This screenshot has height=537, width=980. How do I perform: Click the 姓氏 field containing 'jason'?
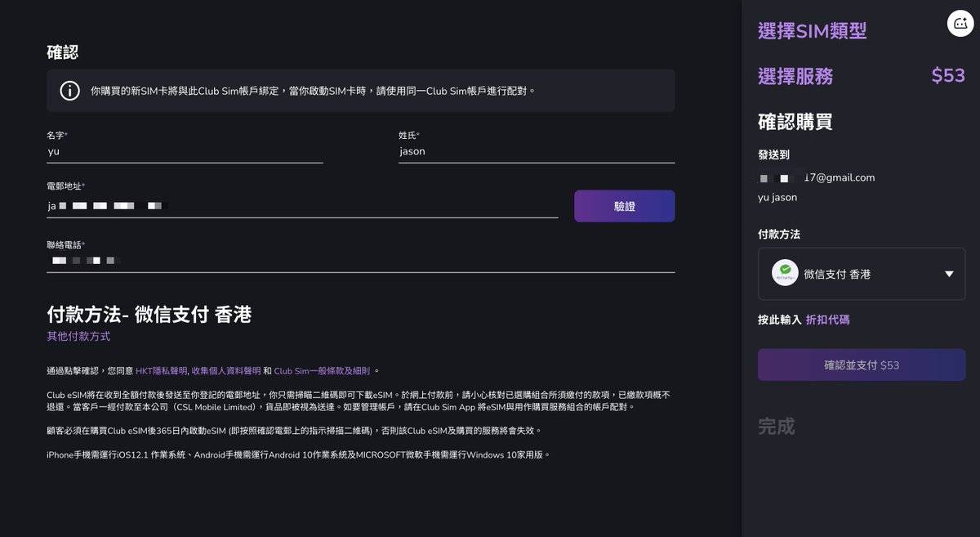coord(536,152)
